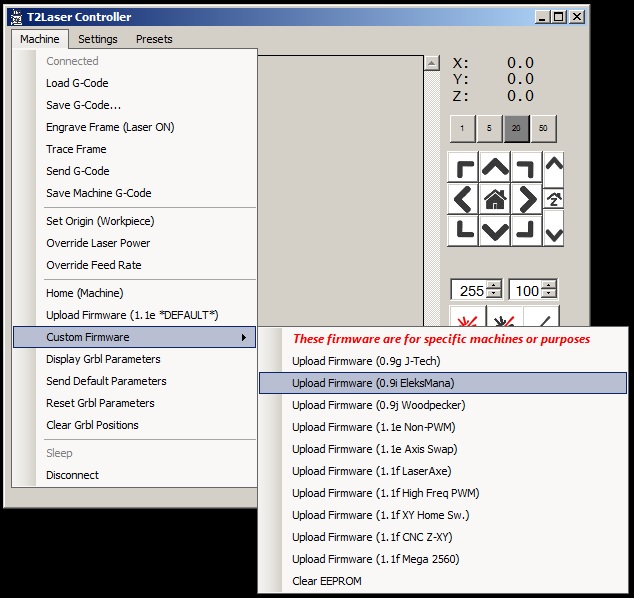Jog laser right with the right arrow
This screenshot has height=598, width=634.
526,199
